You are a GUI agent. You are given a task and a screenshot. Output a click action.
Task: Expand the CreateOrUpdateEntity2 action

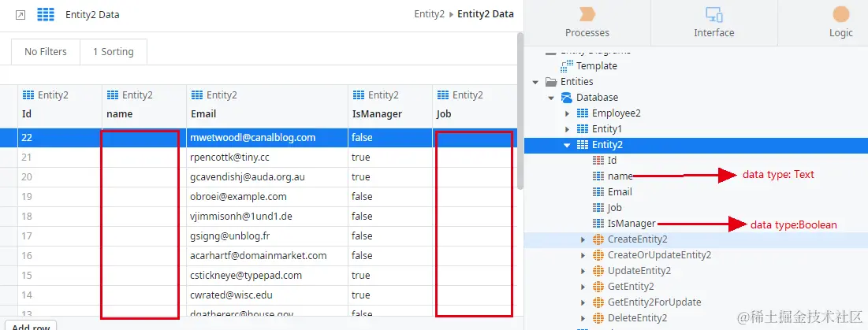click(583, 255)
